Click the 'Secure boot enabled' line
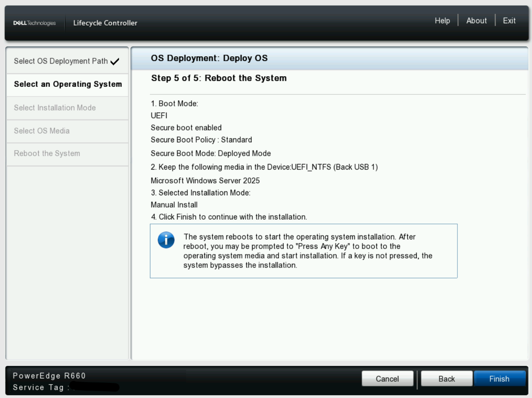Viewport: 532px width, 398px height. pyautogui.click(x=186, y=128)
